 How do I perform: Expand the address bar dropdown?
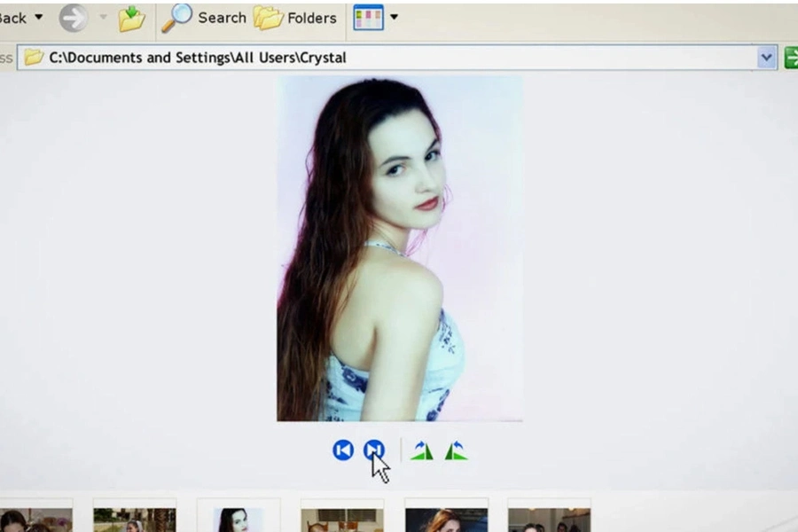[x=766, y=58]
